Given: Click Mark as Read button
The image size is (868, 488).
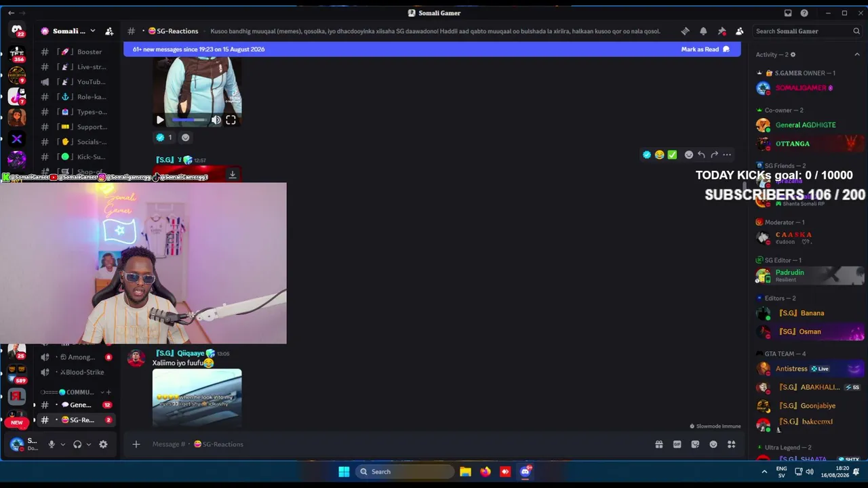Looking at the screenshot, I should pos(705,49).
